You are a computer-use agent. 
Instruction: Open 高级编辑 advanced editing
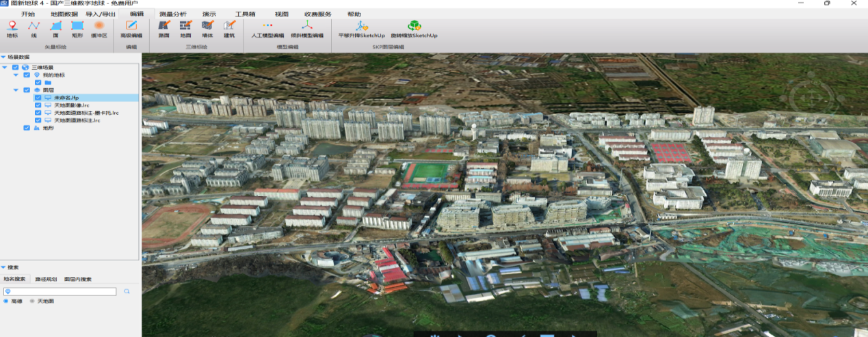point(131,28)
